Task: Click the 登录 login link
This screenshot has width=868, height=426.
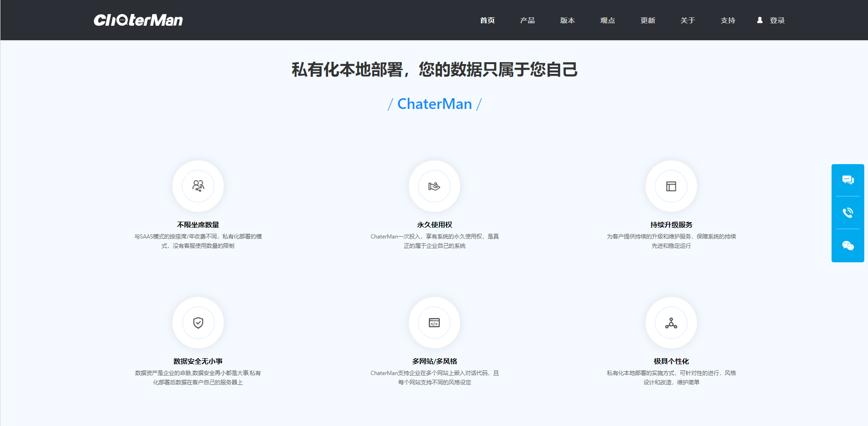Action: click(777, 20)
